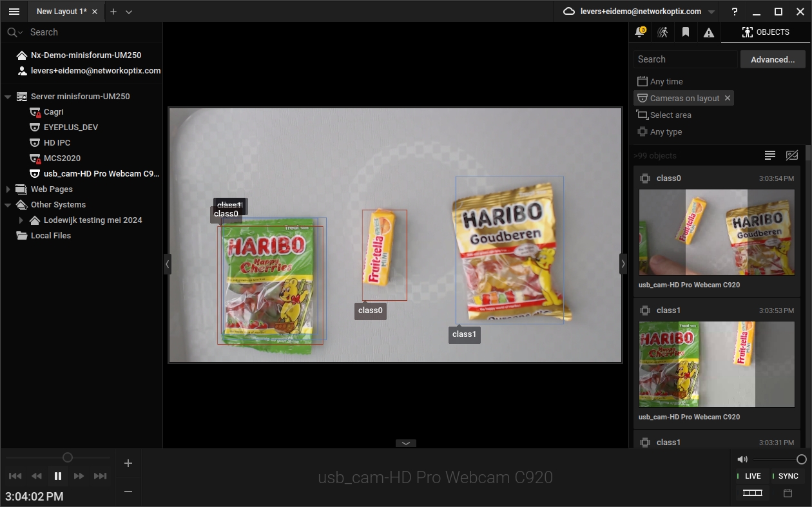Open the Events warning triangle tab
This screenshot has width=812, height=507.
click(x=709, y=32)
